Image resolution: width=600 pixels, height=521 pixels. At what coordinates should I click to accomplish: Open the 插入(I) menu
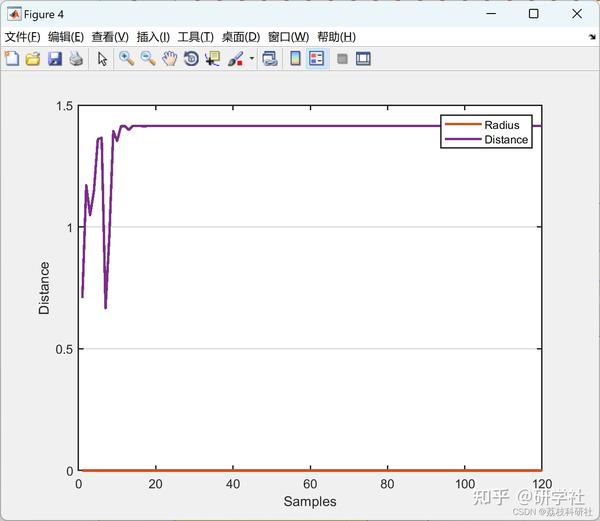[x=153, y=37]
